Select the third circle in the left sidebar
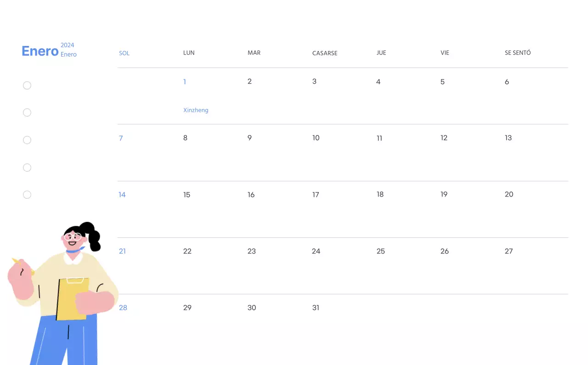Viewport: 588px width, 365px height. [27, 140]
